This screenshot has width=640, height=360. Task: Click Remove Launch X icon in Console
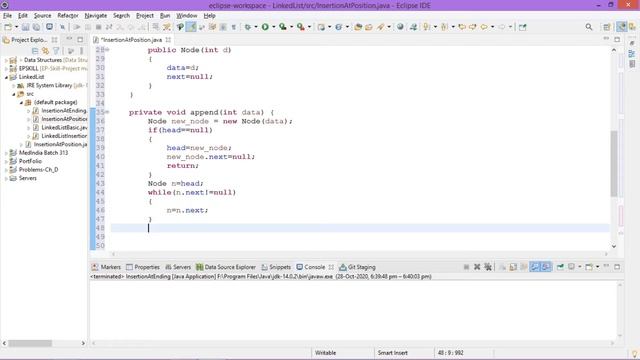click(x=477, y=267)
